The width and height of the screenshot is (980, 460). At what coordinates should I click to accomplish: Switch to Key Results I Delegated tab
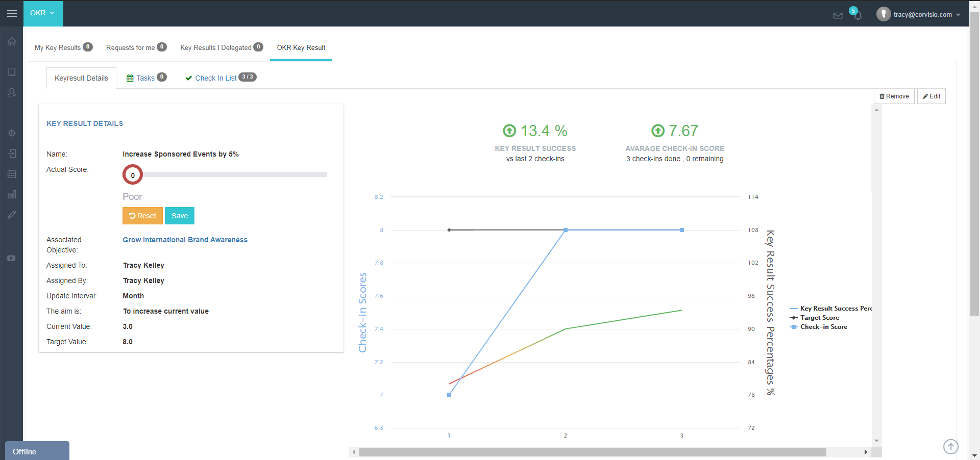point(222,47)
